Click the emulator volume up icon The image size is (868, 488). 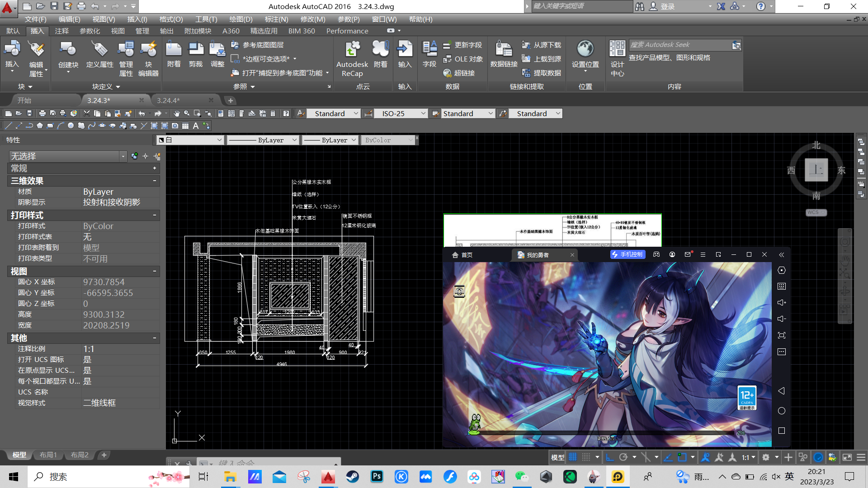pyautogui.click(x=782, y=303)
